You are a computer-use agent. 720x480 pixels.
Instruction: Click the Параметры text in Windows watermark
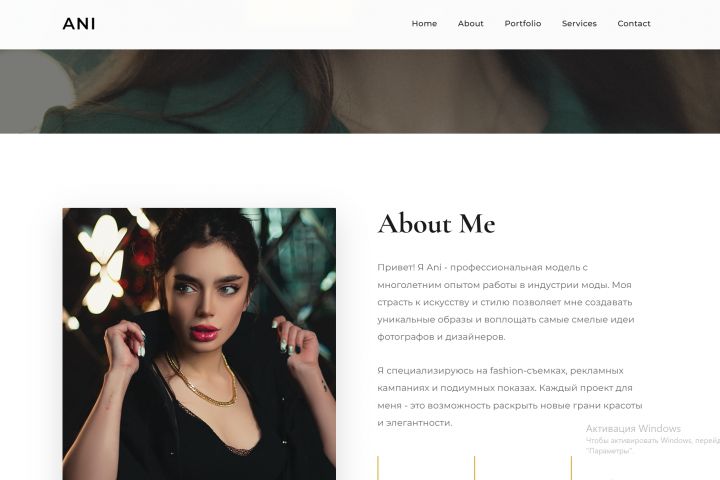click(609, 451)
